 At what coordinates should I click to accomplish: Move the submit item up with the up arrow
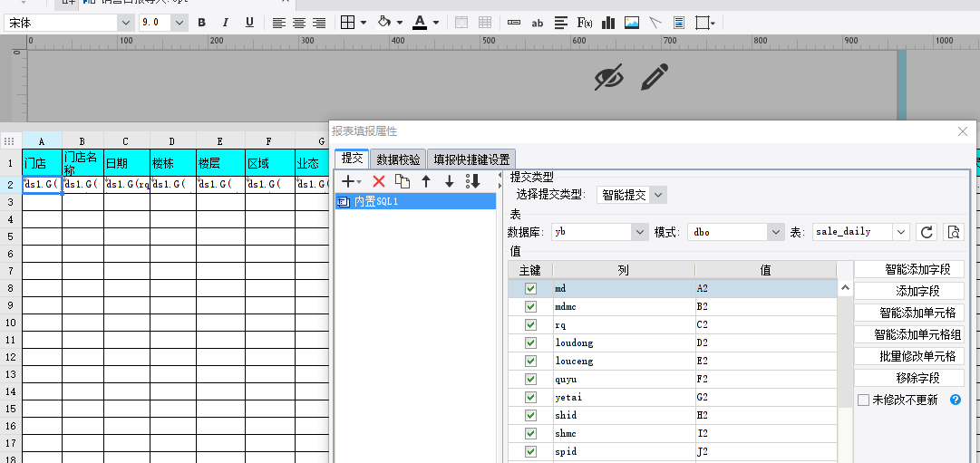[x=425, y=182]
